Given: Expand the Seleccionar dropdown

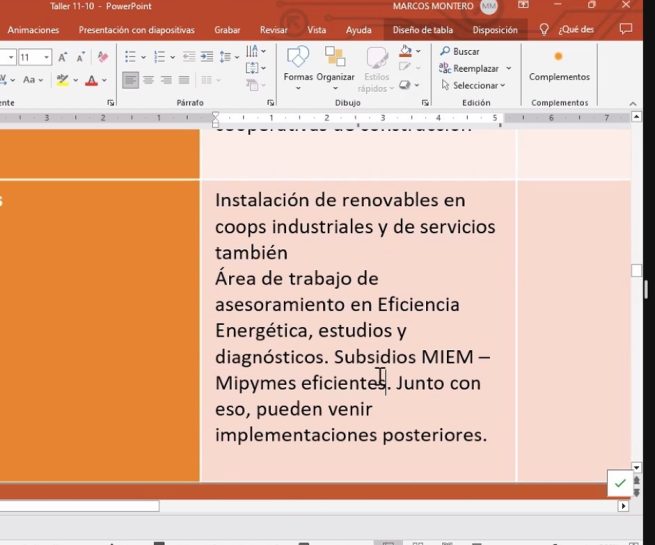Looking at the screenshot, I should 503,86.
